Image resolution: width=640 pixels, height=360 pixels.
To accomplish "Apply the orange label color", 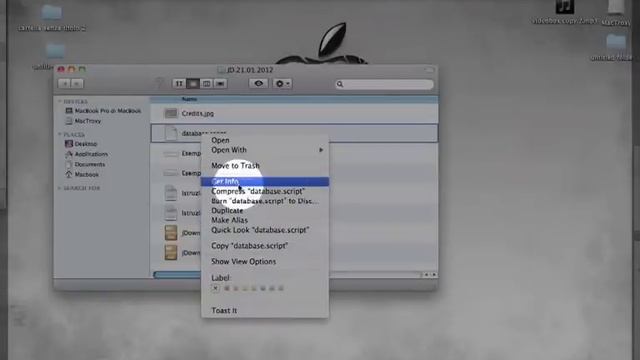I will tap(236, 288).
